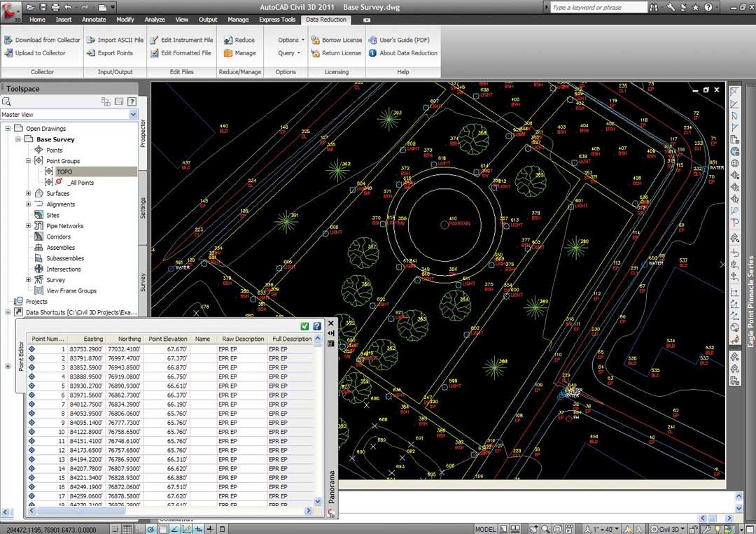This screenshot has width=756, height=534.
Task: Open the Master View dropdown
Action: tap(133, 115)
